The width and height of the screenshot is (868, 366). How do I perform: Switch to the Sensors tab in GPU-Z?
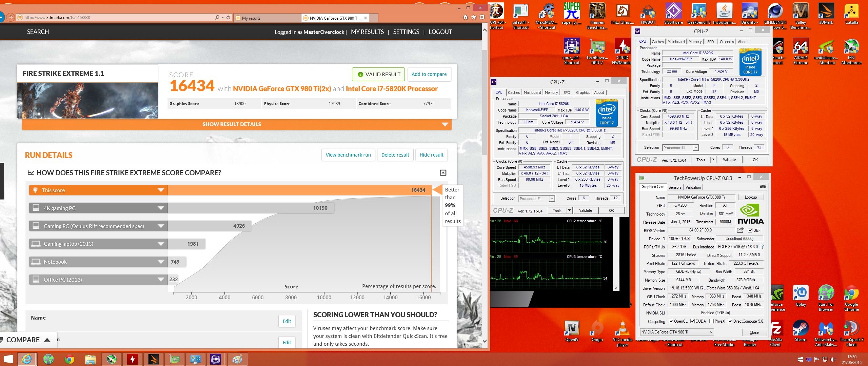tap(675, 187)
